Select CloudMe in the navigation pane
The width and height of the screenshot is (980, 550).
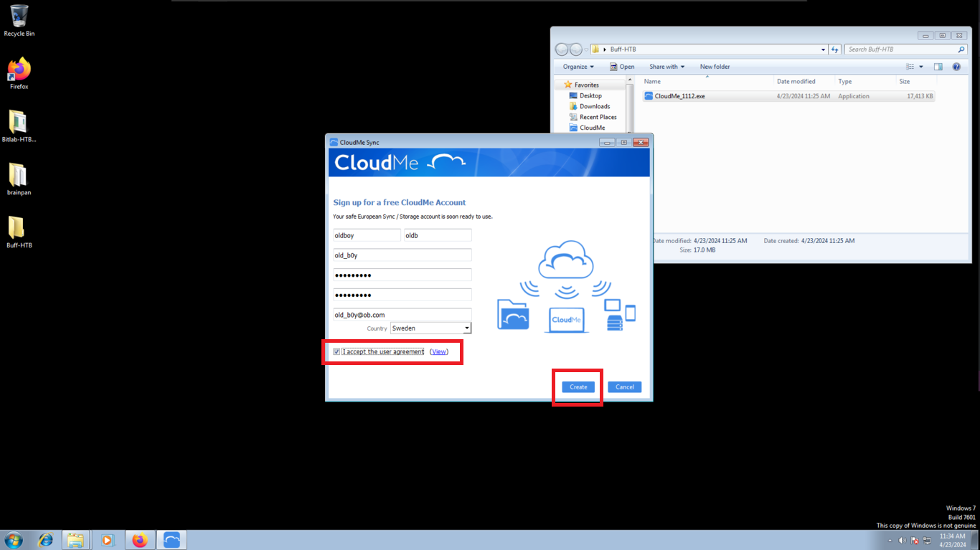point(592,128)
